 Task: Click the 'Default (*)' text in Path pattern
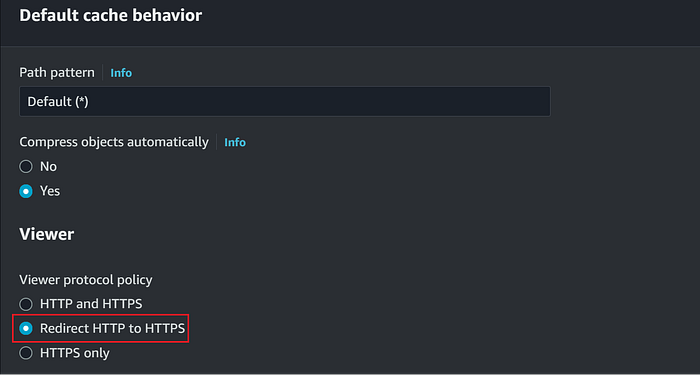[58, 102]
